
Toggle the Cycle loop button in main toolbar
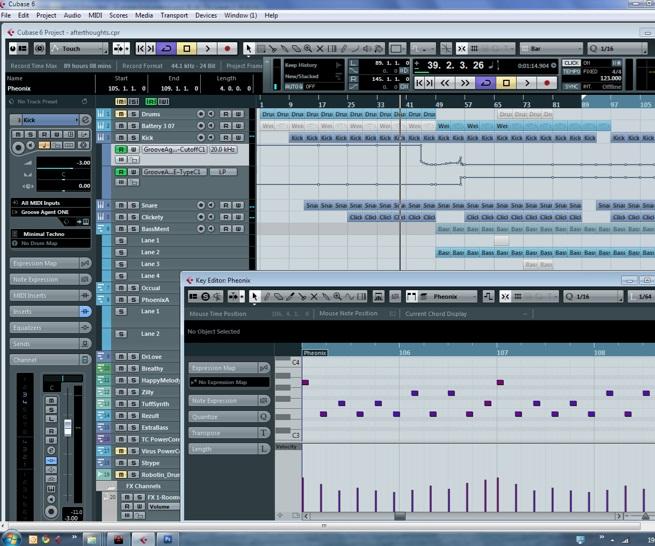tap(166, 48)
